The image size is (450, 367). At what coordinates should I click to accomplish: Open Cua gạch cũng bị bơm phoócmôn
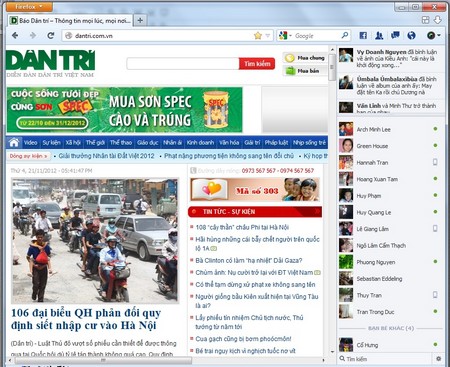pyautogui.click(x=243, y=339)
